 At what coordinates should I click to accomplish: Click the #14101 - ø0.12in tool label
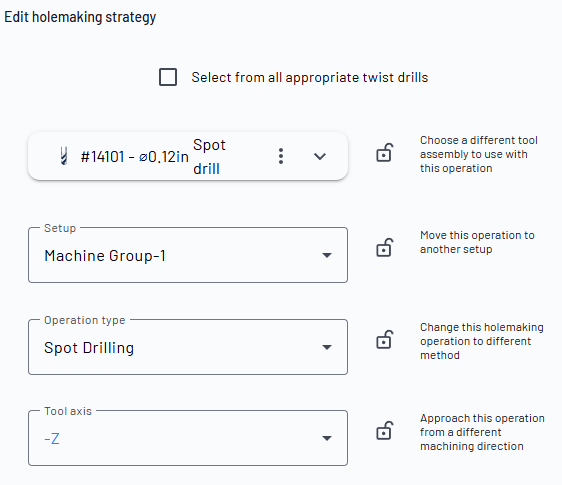[135, 157]
